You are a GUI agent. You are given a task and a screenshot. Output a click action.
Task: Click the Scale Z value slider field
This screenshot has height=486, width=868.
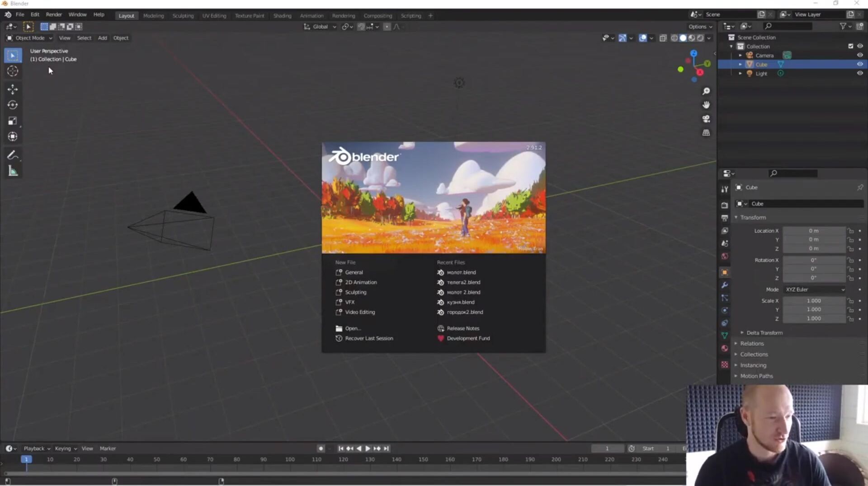(x=814, y=319)
